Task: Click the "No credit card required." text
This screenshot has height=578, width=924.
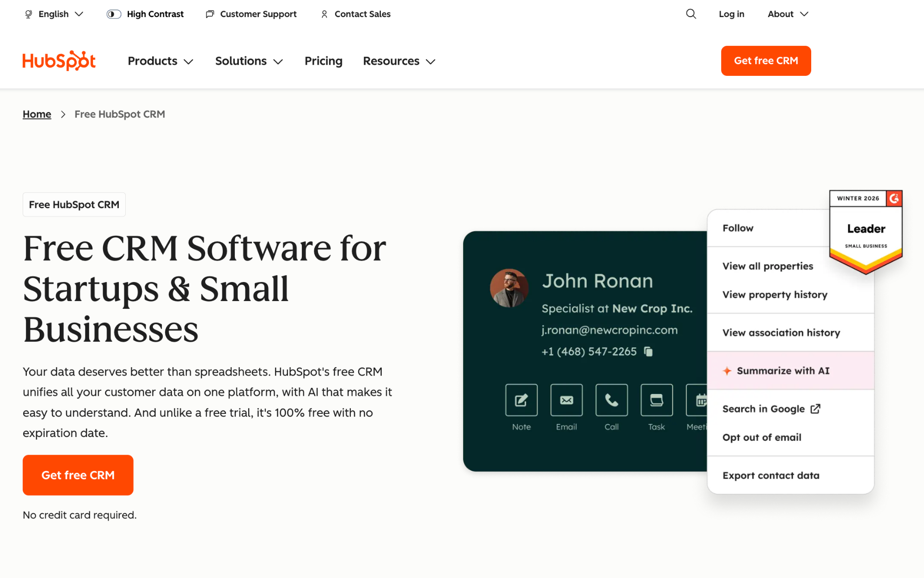Action: tap(80, 515)
